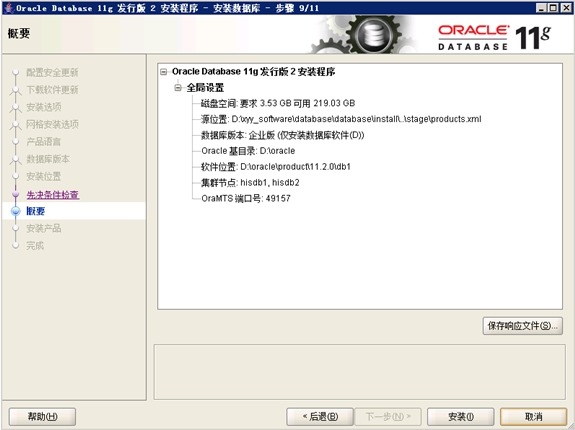Screen dimensions: 575x430
Task: Minimize the installer window
Action: (x=541, y=8)
